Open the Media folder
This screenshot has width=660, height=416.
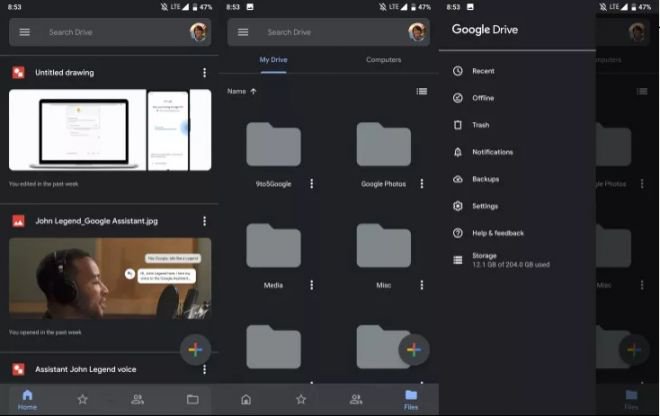(274, 245)
